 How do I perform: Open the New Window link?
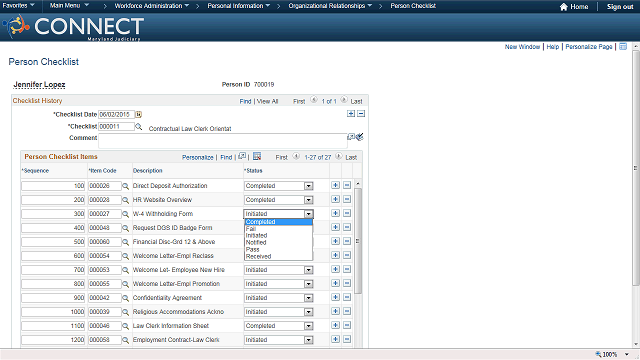point(522,47)
